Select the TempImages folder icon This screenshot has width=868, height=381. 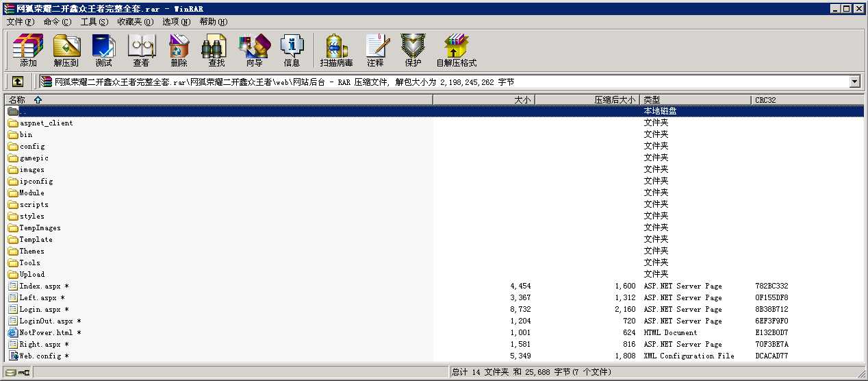click(13, 228)
